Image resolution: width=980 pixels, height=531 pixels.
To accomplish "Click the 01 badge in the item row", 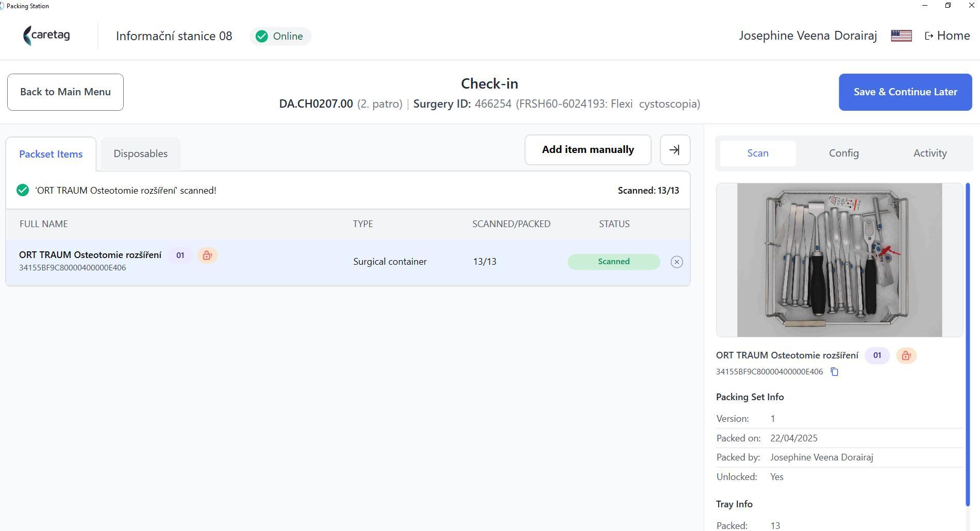I will [180, 255].
